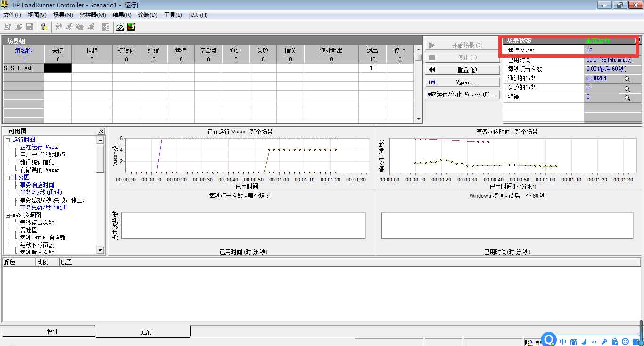
Task: Select 每秒点击次数 in graph tree
Action: pyautogui.click(x=37, y=222)
